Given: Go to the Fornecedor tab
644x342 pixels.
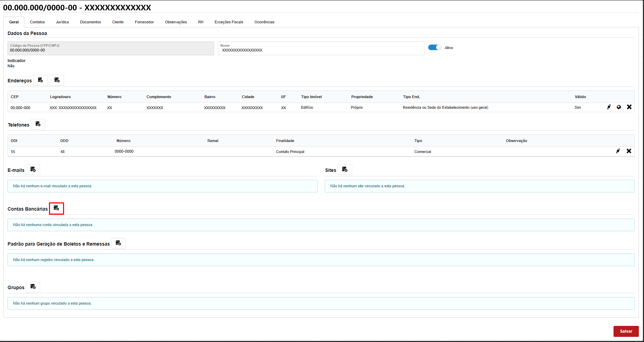Looking at the screenshot, I should [x=144, y=22].
